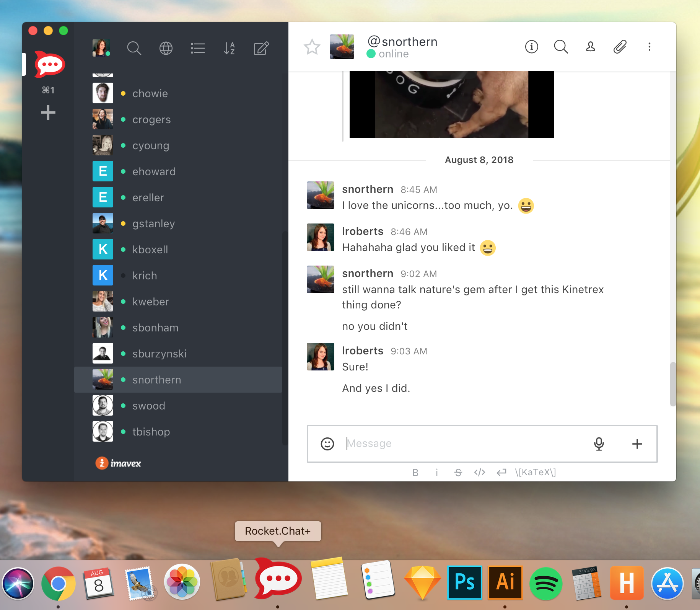Favorite the snorthern conversation with star
The height and width of the screenshot is (610, 700).
click(x=312, y=47)
